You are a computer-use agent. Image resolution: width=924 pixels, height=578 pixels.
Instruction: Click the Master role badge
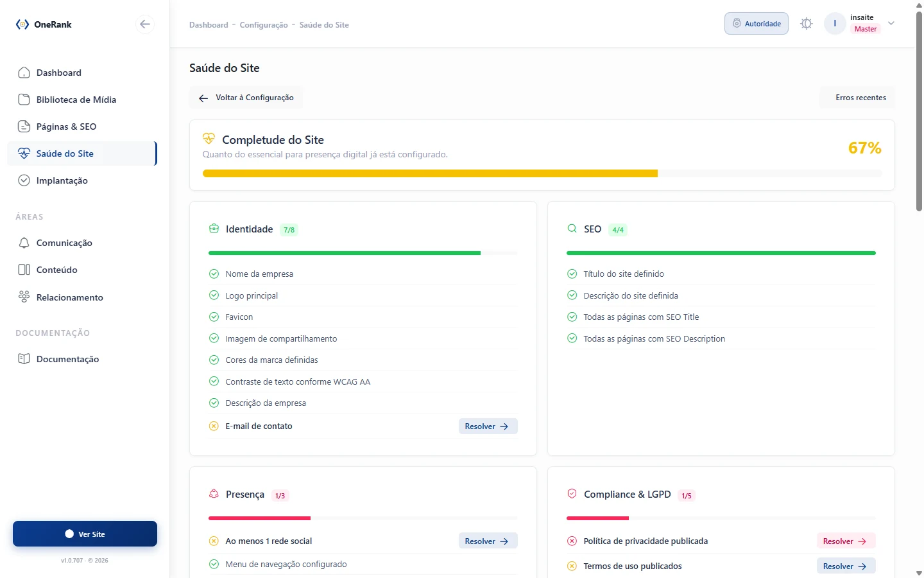click(866, 29)
